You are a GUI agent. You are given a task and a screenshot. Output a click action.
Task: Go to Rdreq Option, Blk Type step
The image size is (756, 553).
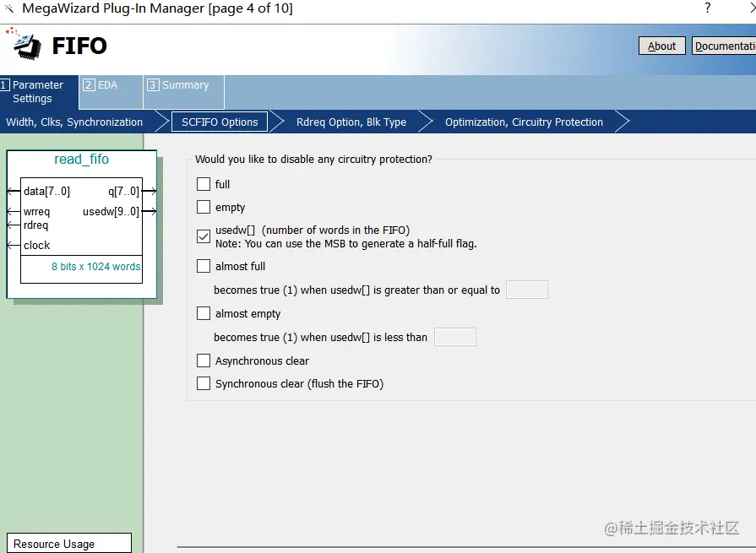point(351,122)
